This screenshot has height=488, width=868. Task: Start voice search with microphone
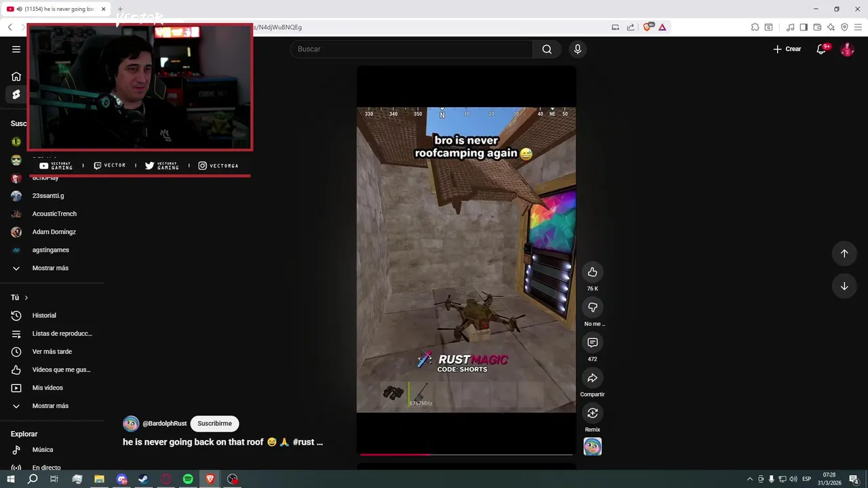(x=578, y=49)
